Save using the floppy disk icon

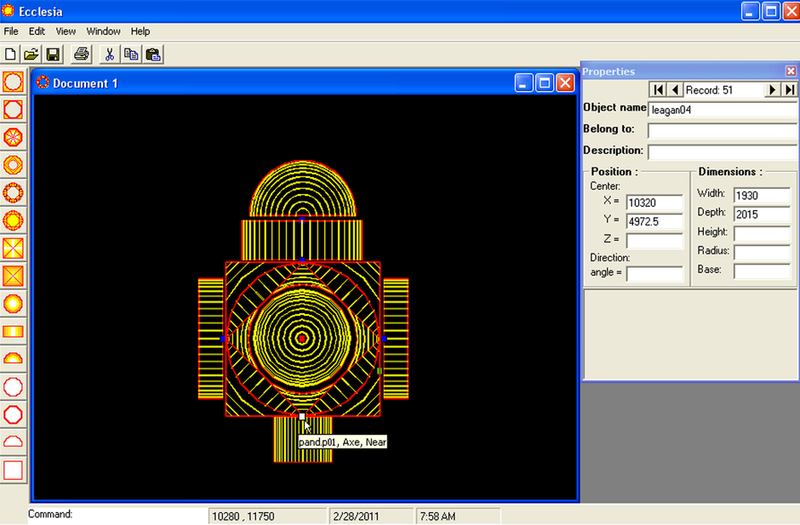tap(53, 54)
